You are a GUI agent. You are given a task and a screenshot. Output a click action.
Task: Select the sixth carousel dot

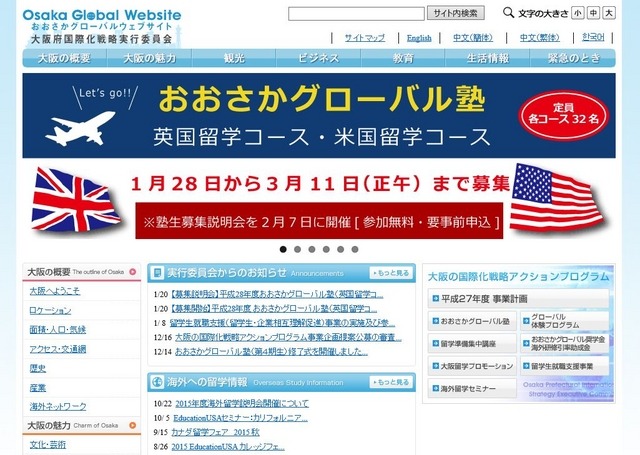click(355, 249)
